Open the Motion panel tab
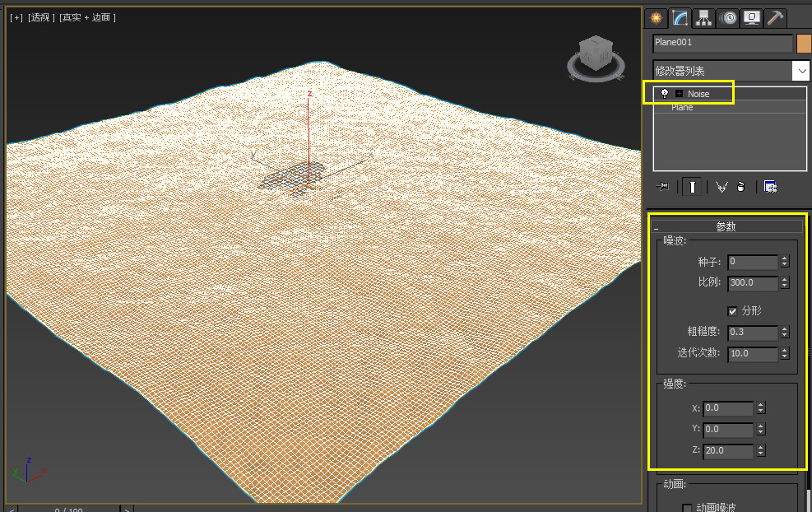 point(729,18)
